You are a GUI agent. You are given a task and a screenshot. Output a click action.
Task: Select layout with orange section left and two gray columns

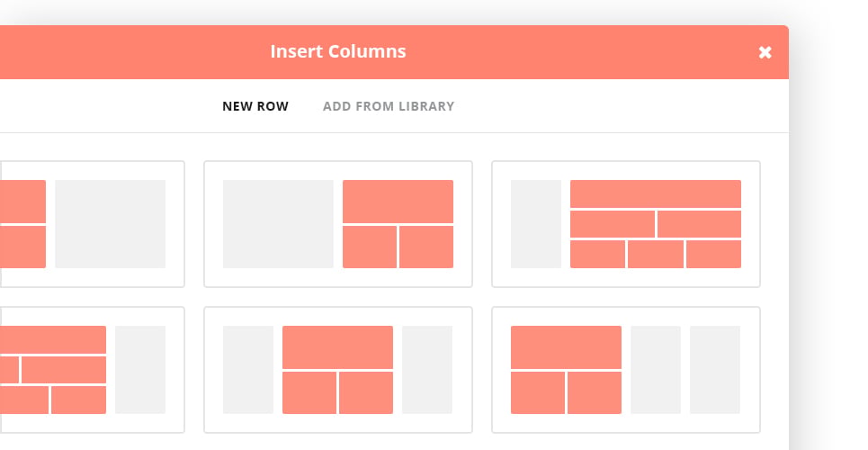point(626,370)
